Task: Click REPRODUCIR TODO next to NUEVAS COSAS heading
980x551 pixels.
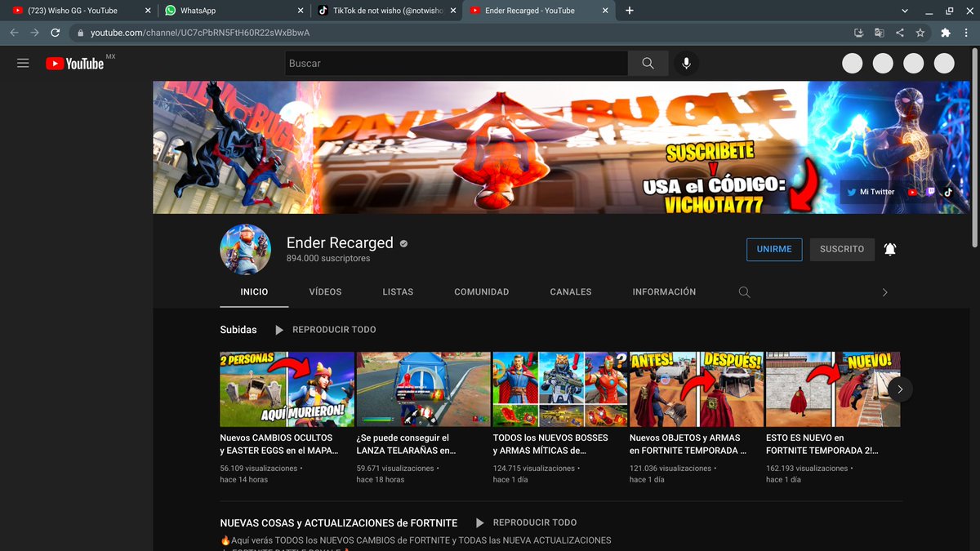Action: [x=526, y=522]
